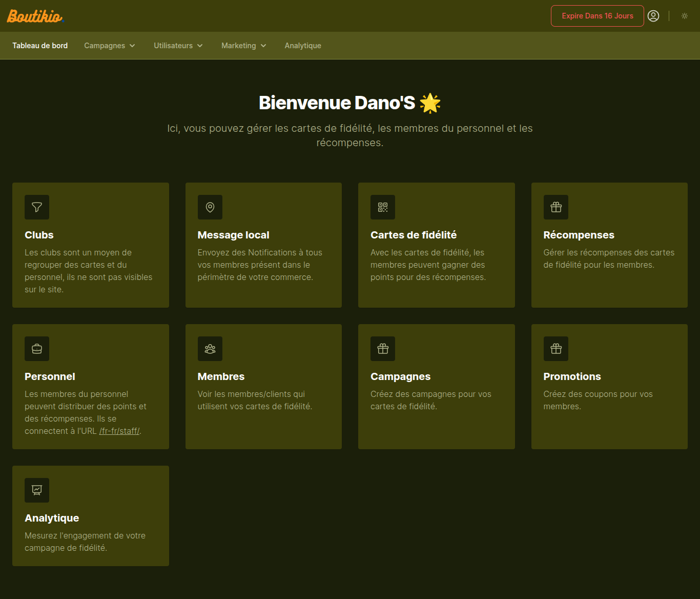Screen dimensions: 700x599
Task: Open the Campagnes card title
Action: [400, 376]
